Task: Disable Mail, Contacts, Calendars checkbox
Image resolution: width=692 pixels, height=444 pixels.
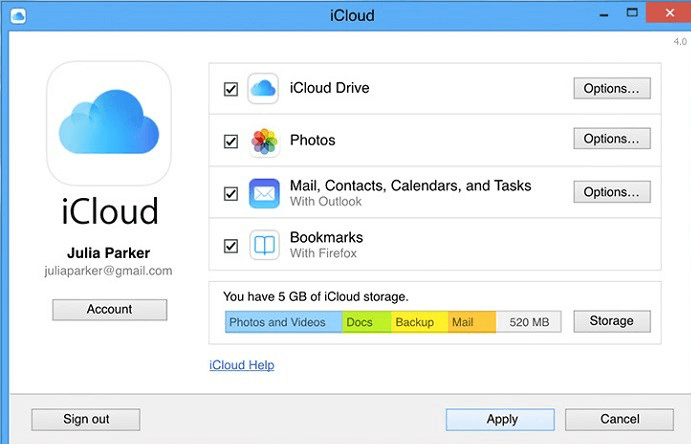Action: 231,194
